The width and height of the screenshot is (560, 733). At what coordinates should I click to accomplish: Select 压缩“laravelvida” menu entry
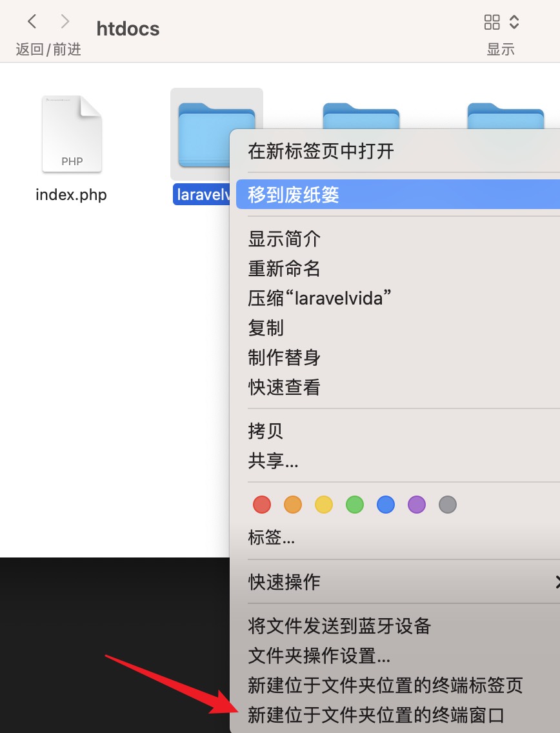pyautogui.click(x=320, y=298)
